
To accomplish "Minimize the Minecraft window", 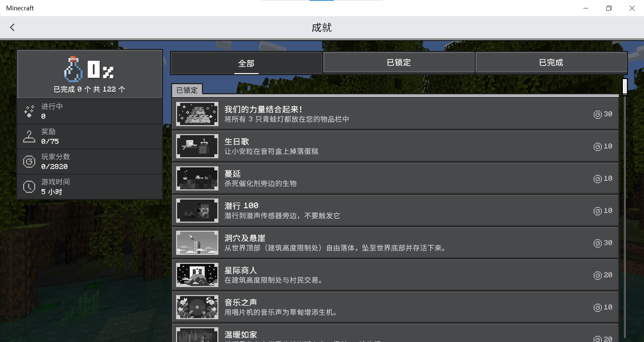I will click(586, 8).
